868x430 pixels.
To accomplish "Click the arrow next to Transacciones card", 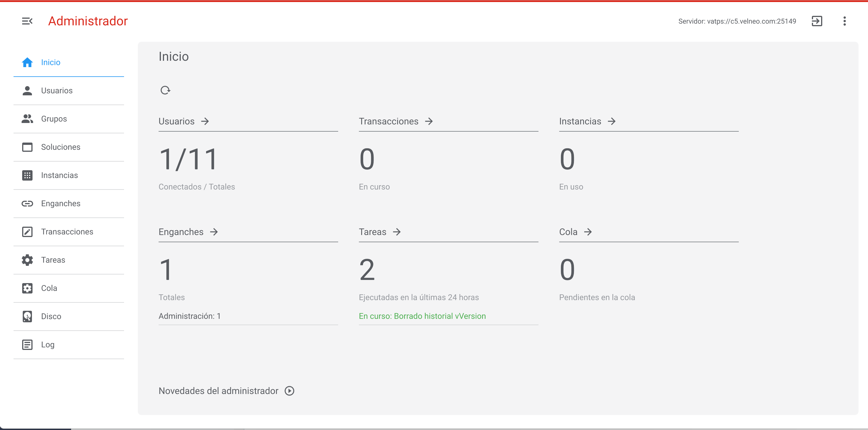I will click(429, 121).
